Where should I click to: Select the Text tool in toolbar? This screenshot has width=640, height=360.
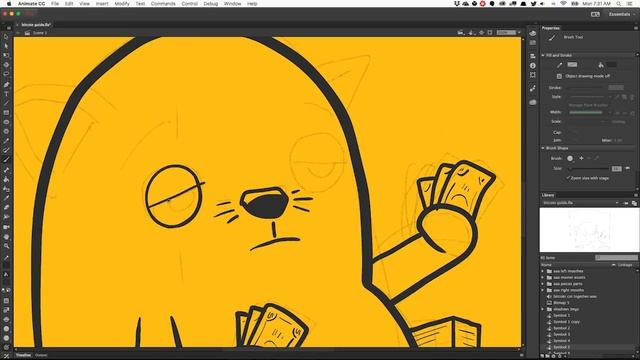click(6, 94)
